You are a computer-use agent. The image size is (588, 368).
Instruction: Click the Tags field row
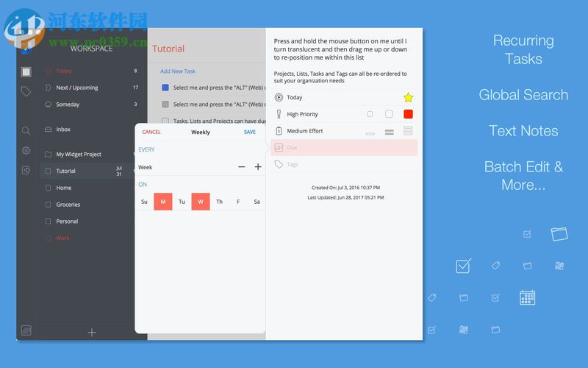344,164
